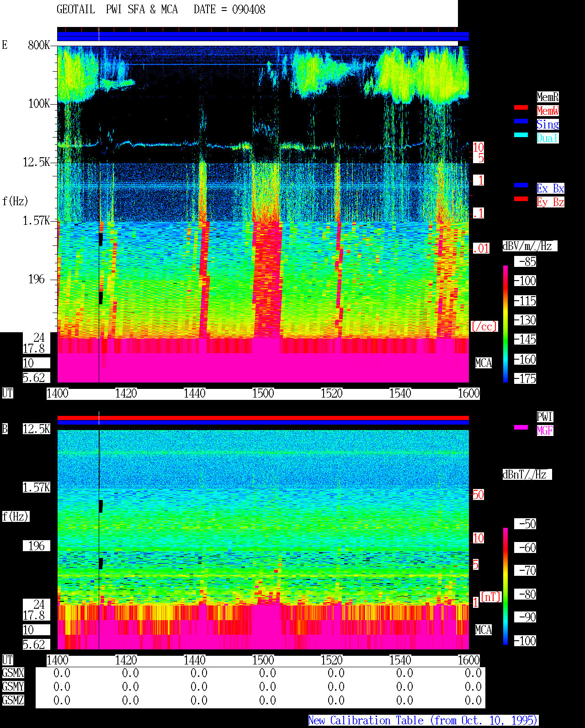Click the blue Ex Bx legend swatch

pos(521,185)
